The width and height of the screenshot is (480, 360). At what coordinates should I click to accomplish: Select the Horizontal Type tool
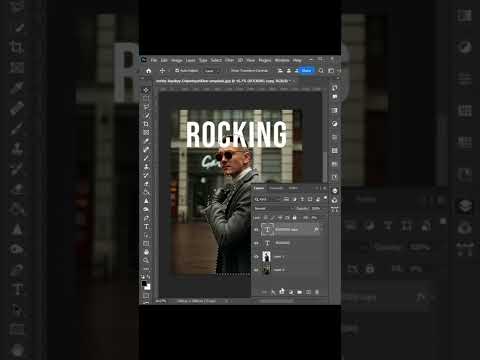pos(146,227)
